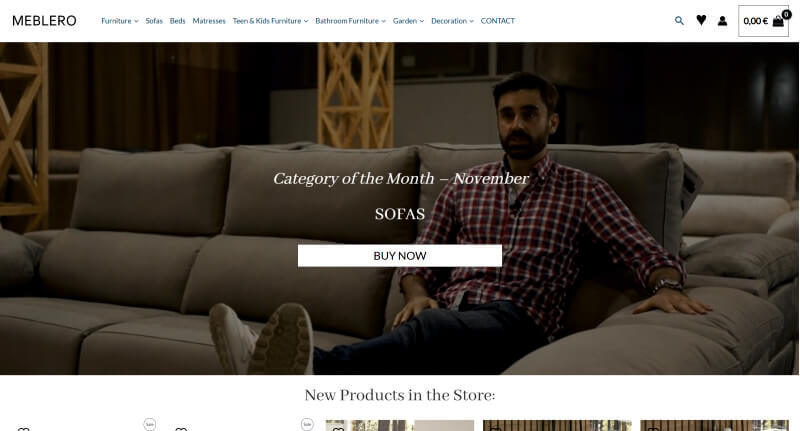Click the BUY NOW button
This screenshot has width=800, height=431.
(400, 256)
